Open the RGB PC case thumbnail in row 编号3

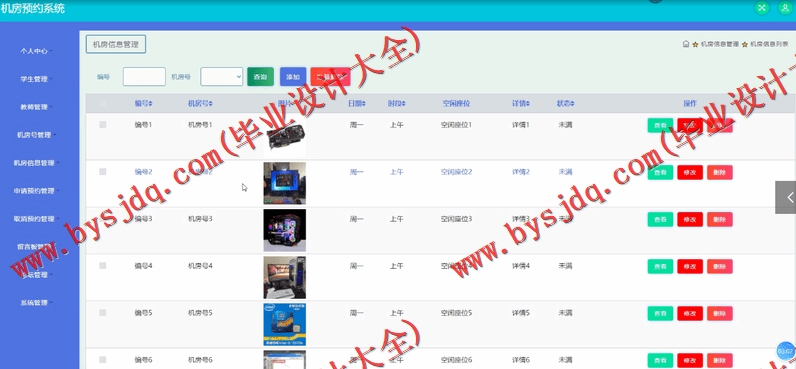click(285, 230)
